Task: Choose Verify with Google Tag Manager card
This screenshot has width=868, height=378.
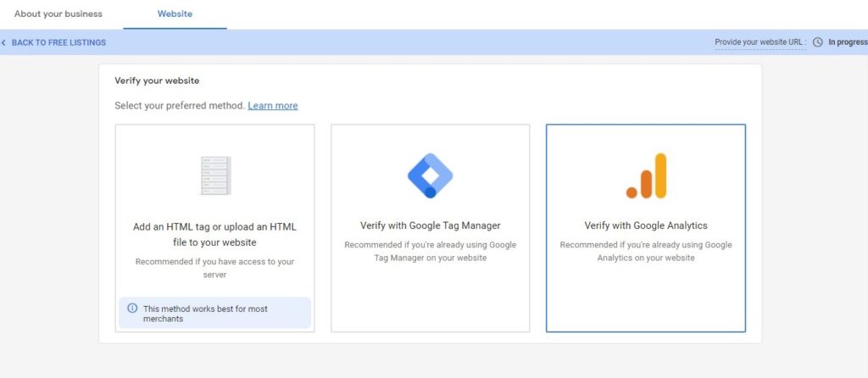Action: click(430, 228)
